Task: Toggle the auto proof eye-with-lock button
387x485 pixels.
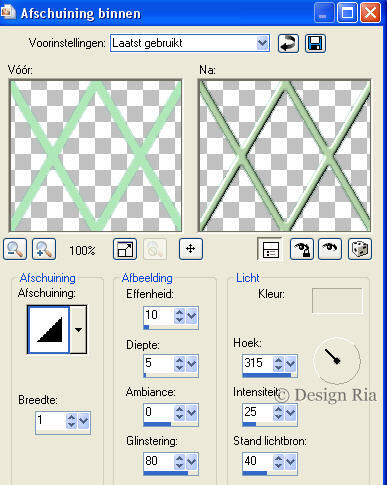Action: pos(302,249)
